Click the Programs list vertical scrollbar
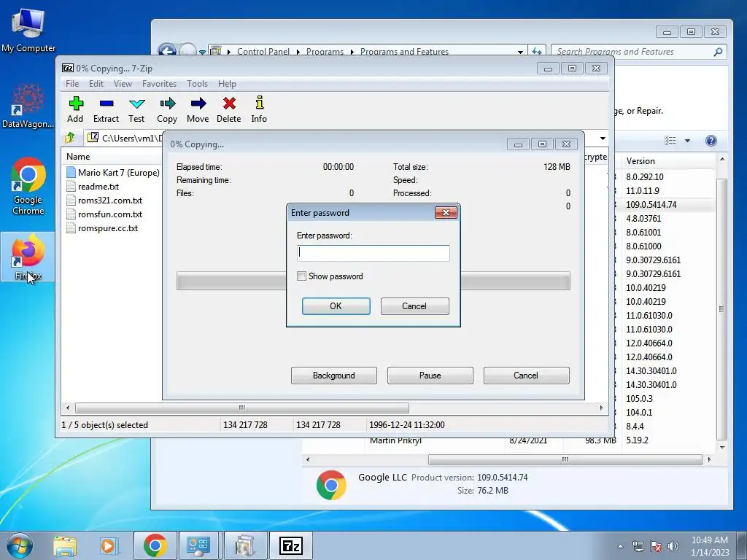The image size is (747, 560). [x=721, y=309]
